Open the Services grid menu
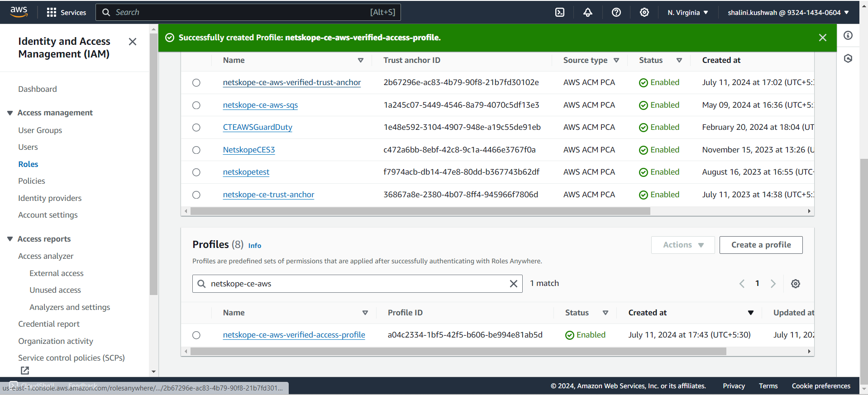This screenshot has width=868, height=395. tap(66, 12)
